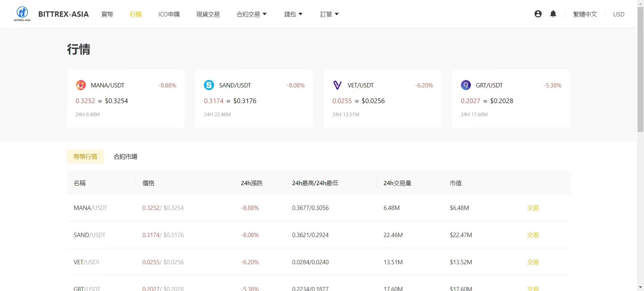Expand the 訂單 dropdown menu
The width and height of the screenshot is (644, 291).
[329, 14]
